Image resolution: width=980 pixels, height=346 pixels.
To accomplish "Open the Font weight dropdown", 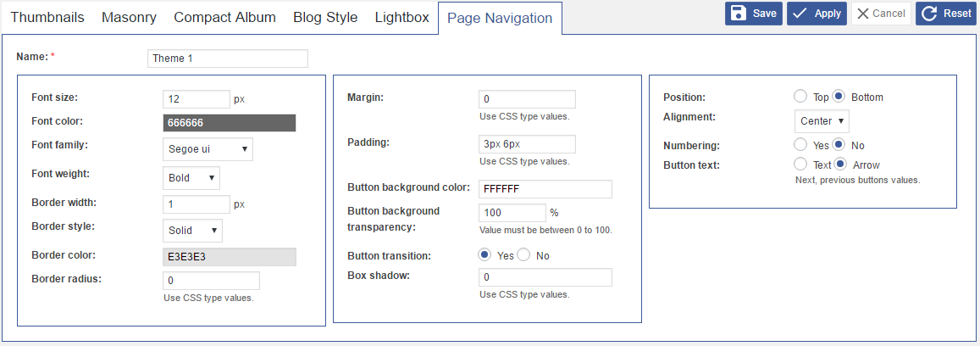I will click(x=191, y=178).
